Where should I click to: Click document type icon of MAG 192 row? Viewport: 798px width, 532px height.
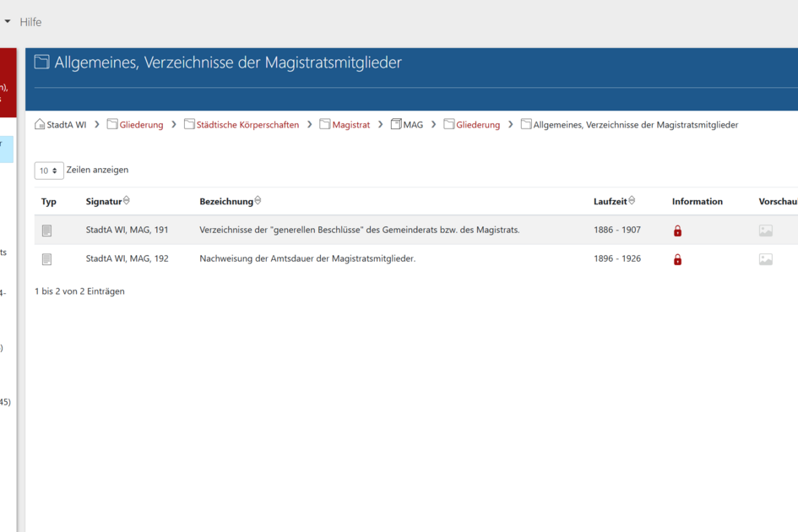pos(47,259)
